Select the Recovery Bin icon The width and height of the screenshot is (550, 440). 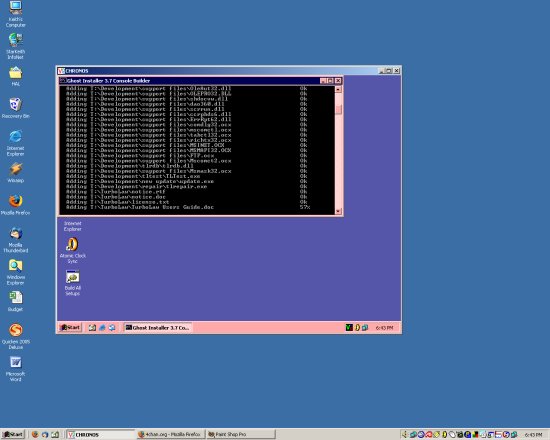coord(15,108)
